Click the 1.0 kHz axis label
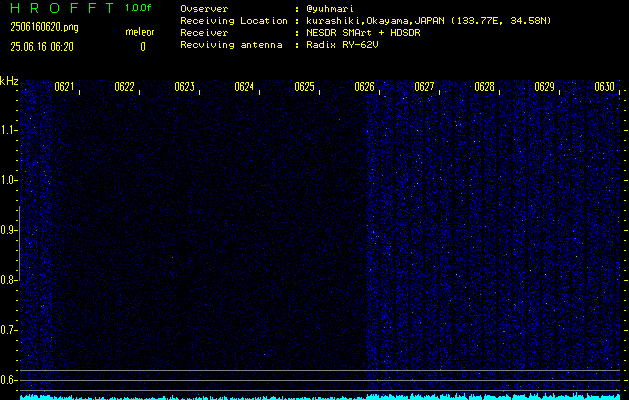 tap(8, 180)
